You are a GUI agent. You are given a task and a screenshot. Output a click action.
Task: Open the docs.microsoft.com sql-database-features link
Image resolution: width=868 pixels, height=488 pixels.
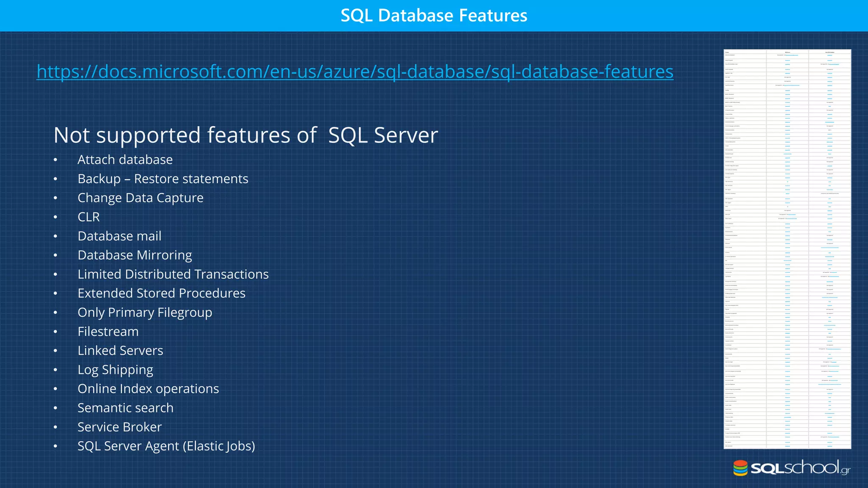pos(355,72)
